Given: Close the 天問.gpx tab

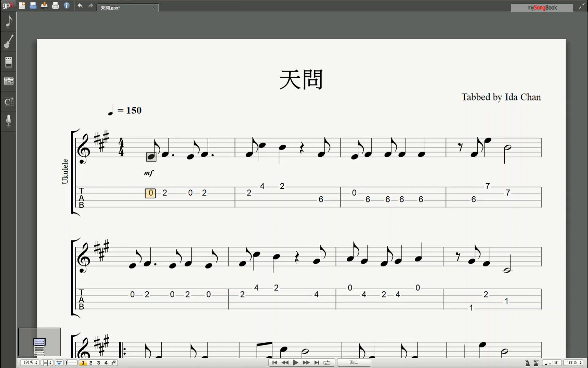Looking at the screenshot, I should 153,8.
